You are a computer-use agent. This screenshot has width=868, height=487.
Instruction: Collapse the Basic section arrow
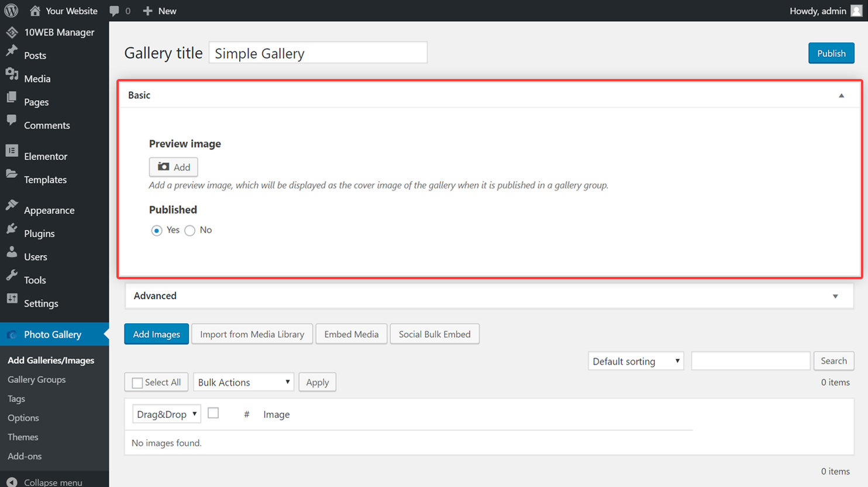pos(842,95)
